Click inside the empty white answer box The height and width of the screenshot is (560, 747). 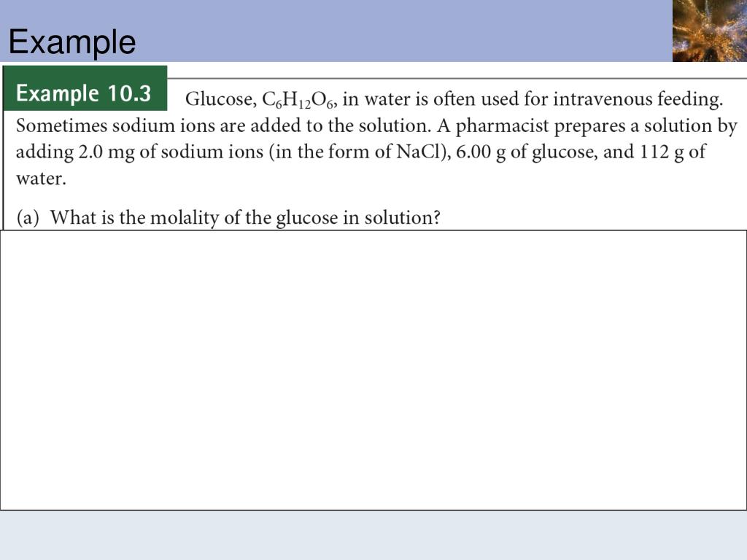(x=373, y=370)
